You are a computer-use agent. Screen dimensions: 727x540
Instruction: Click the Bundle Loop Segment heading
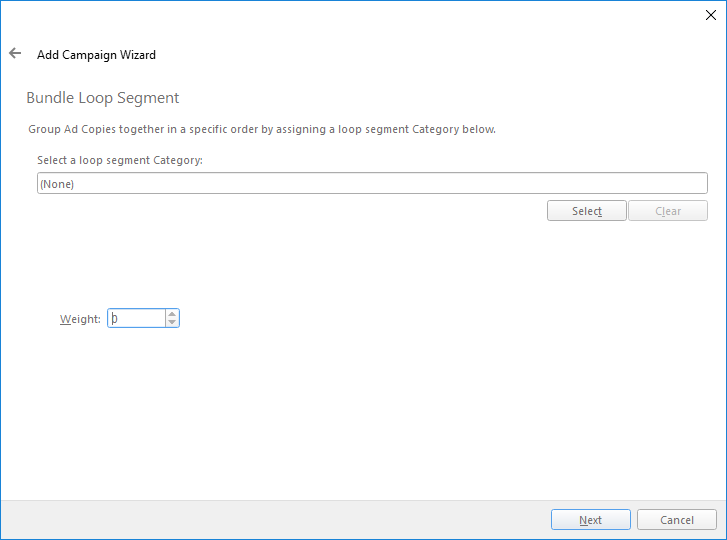[x=102, y=98]
